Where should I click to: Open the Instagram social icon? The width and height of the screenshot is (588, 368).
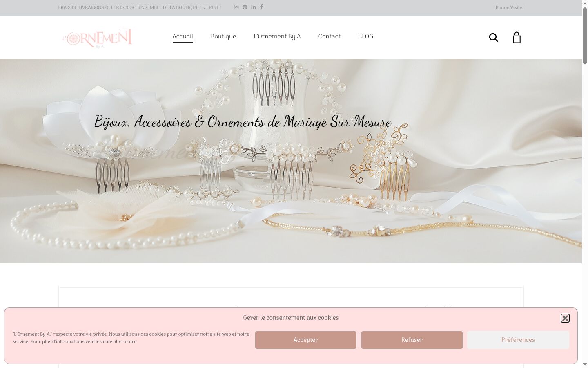click(236, 7)
